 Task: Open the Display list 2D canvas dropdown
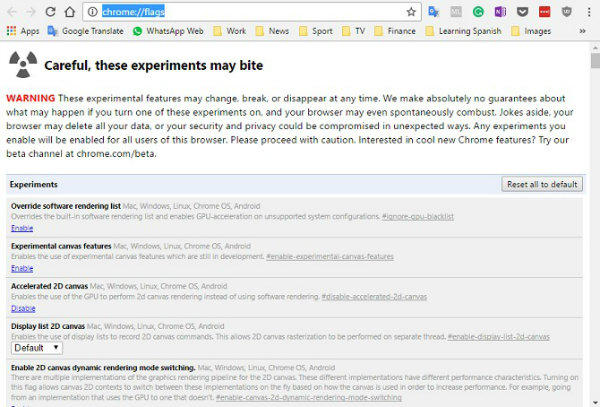pyautogui.click(x=36, y=347)
